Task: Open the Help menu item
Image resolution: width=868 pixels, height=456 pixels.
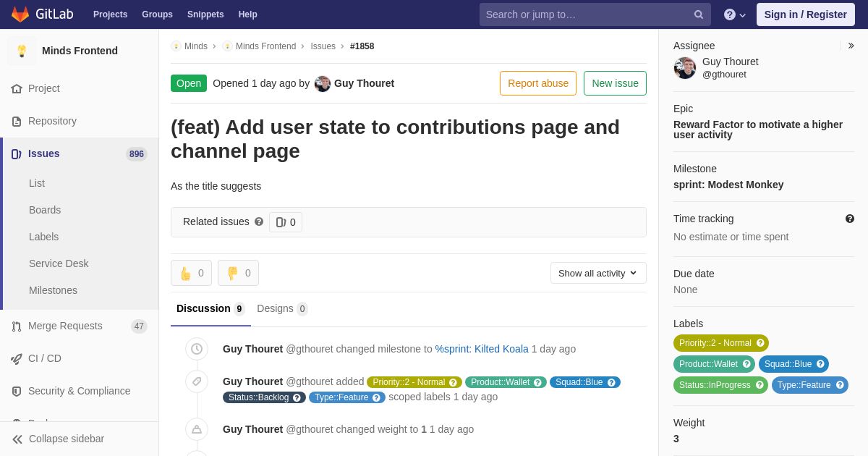Action: pyautogui.click(x=248, y=14)
